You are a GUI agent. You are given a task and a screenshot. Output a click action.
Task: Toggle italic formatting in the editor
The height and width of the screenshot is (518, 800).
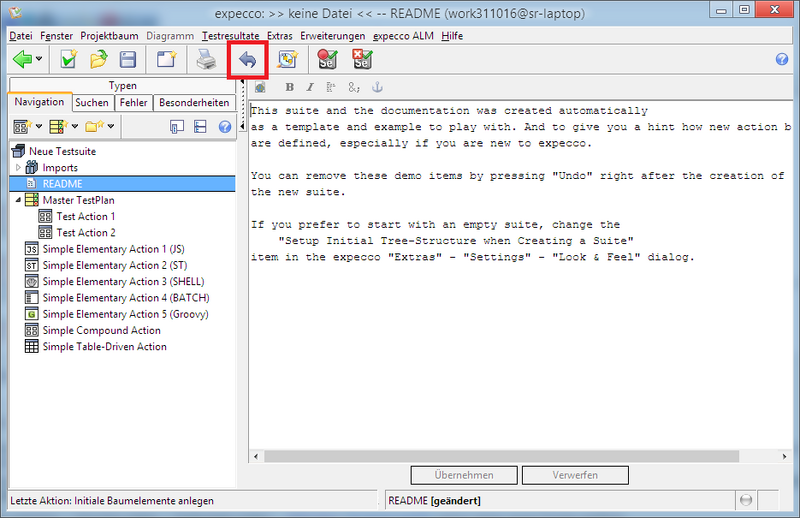(x=310, y=87)
